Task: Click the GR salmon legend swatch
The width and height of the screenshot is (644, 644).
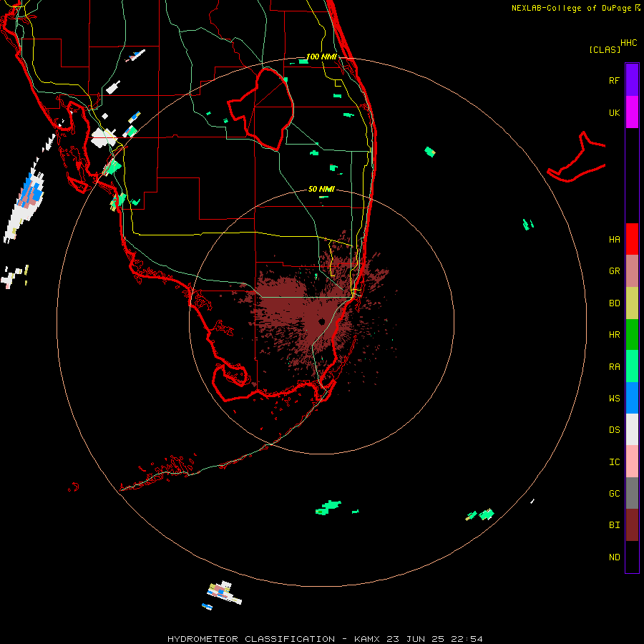Action: pyautogui.click(x=632, y=270)
